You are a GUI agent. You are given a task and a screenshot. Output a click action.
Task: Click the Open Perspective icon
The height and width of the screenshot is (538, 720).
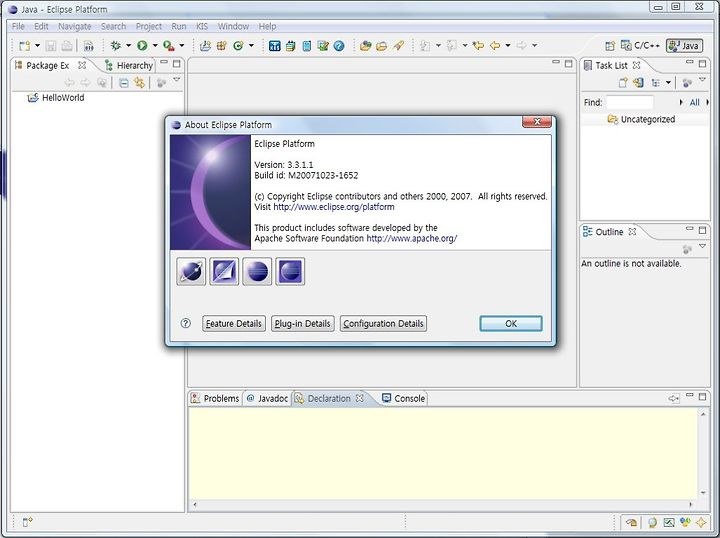tap(610, 45)
